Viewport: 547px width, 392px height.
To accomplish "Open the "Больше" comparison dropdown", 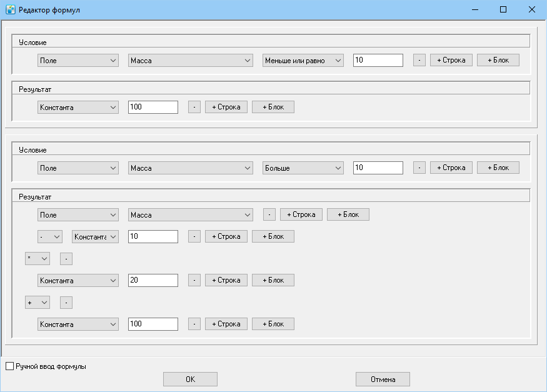I will [x=303, y=168].
